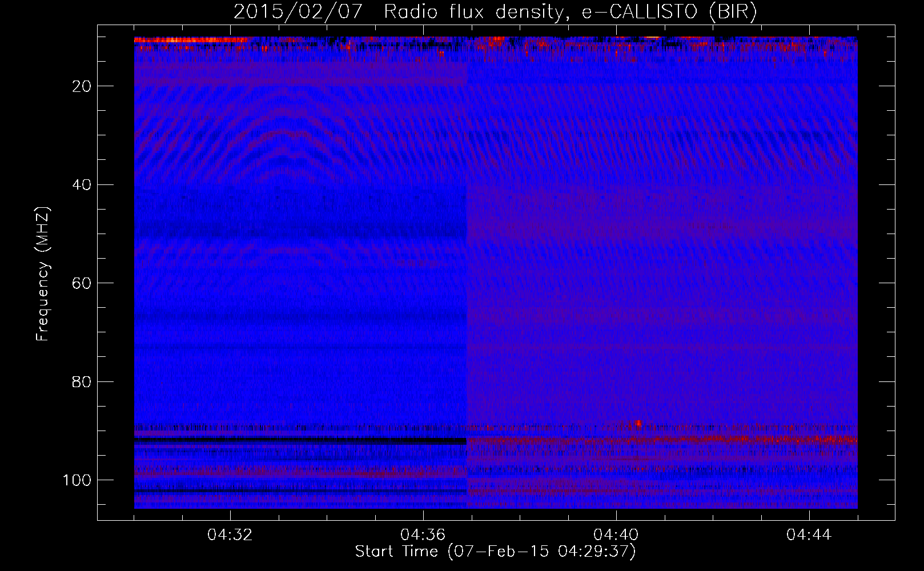
Task: Click the '20' frequency tick label
Action: (82, 86)
